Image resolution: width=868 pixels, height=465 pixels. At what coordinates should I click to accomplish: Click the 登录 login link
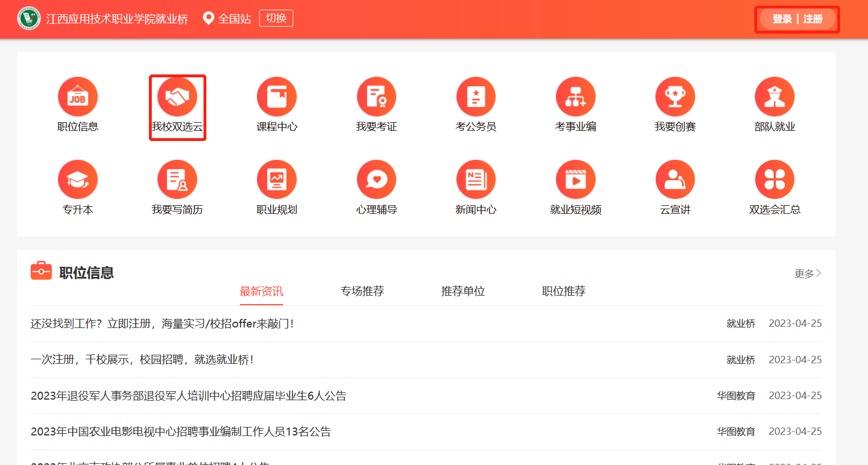click(x=782, y=19)
